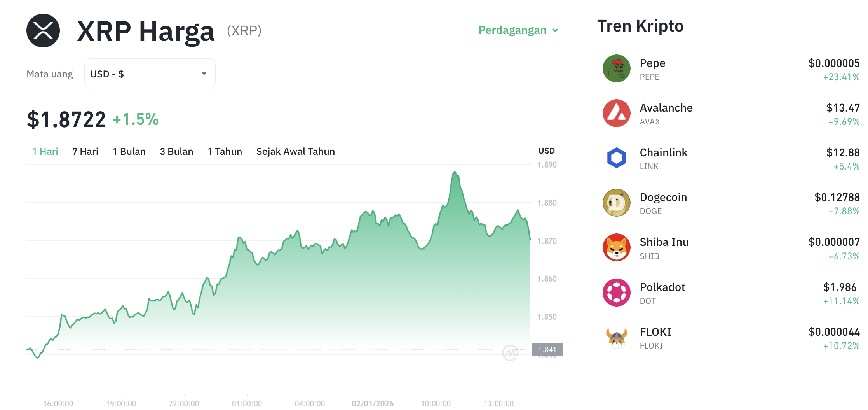
Task: Select the 1 Tahun time range
Action: tap(225, 151)
